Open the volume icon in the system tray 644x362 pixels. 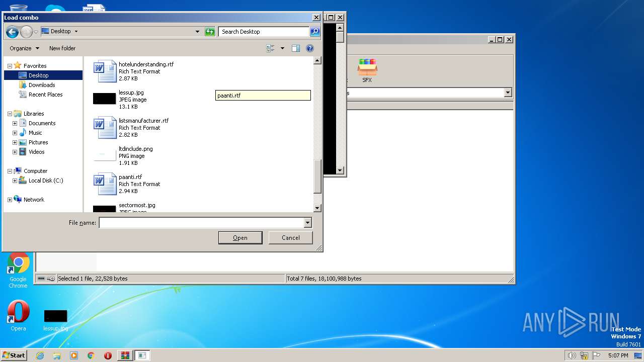(572, 355)
